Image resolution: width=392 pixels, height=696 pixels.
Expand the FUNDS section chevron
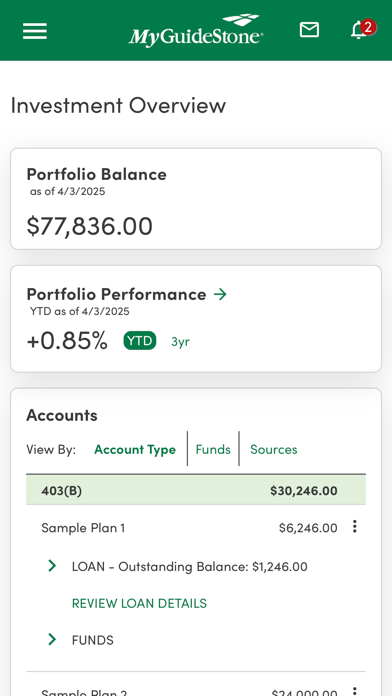pos(52,639)
